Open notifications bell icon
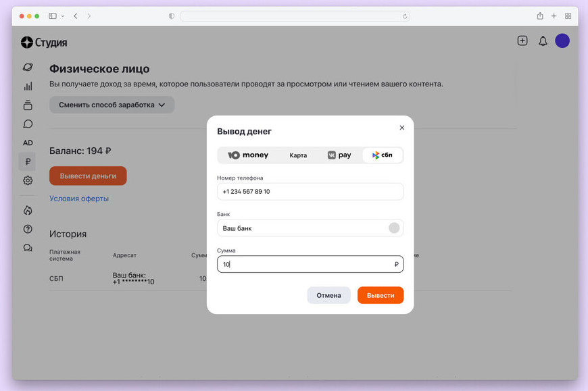The width and height of the screenshot is (588, 391). 543,41
